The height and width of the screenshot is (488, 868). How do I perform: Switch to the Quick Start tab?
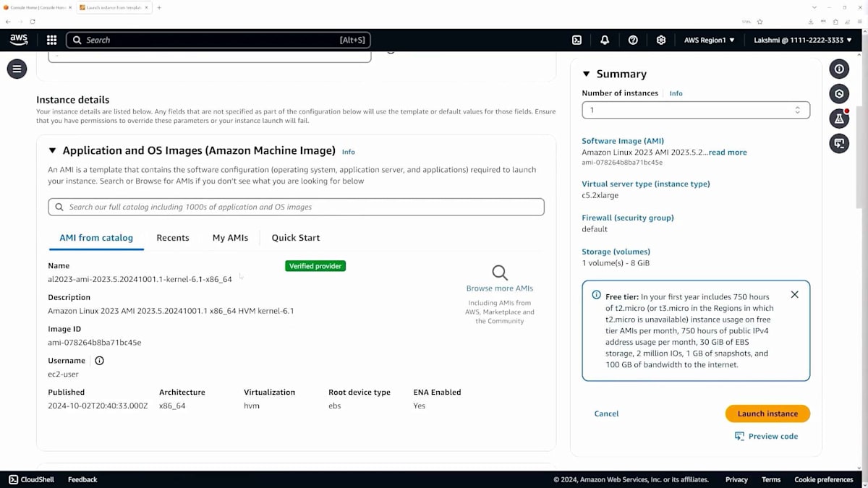pos(296,238)
